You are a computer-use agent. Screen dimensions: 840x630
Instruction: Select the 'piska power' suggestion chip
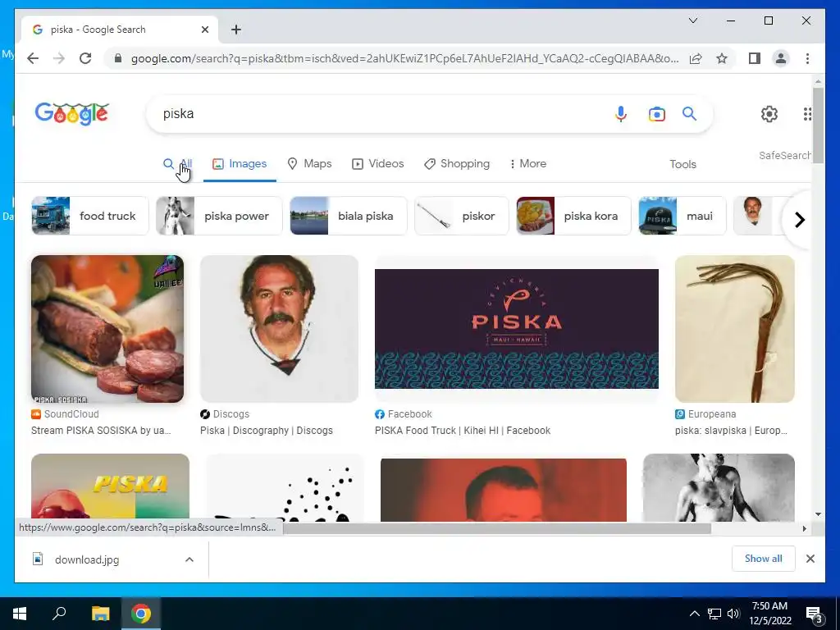coord(219,216)
